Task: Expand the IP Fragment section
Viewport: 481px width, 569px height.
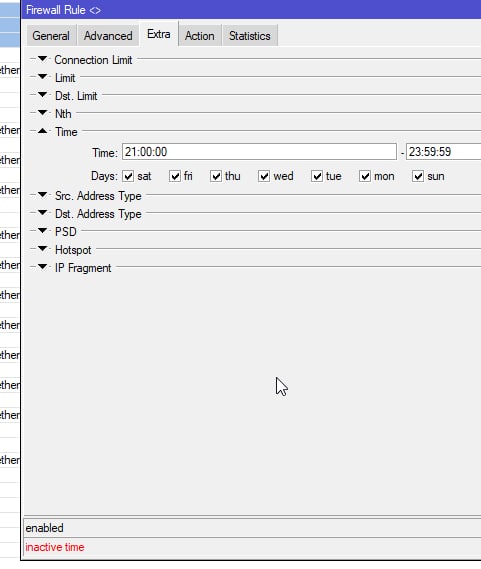Action: [x=42, y=267]
